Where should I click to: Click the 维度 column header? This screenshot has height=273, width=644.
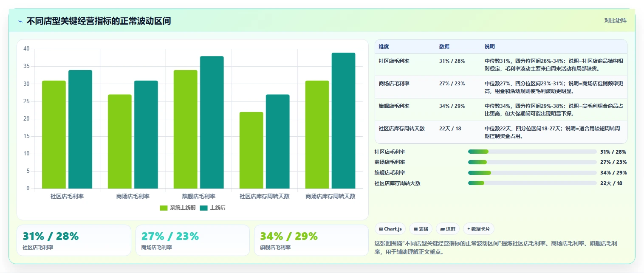(x=384, y=47)
